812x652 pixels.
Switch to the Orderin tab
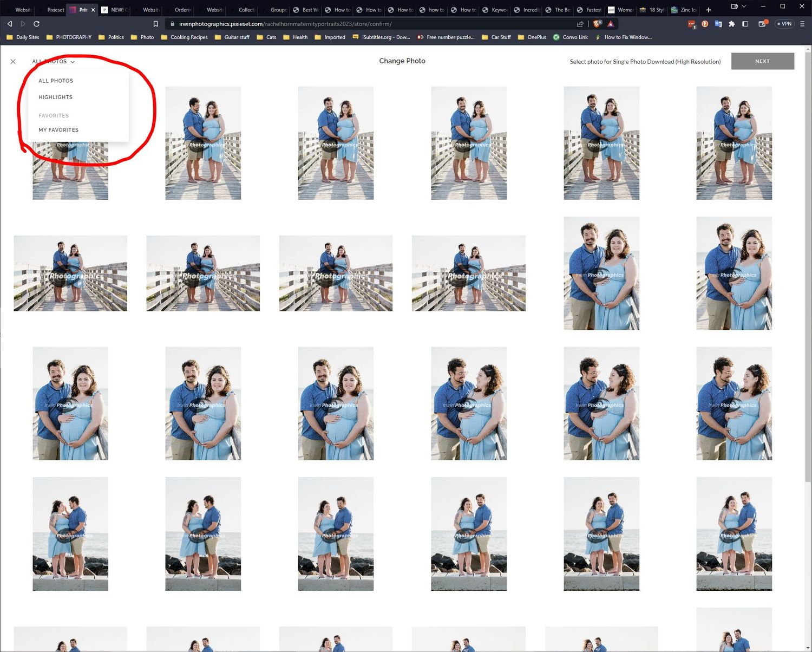[179, 10]
